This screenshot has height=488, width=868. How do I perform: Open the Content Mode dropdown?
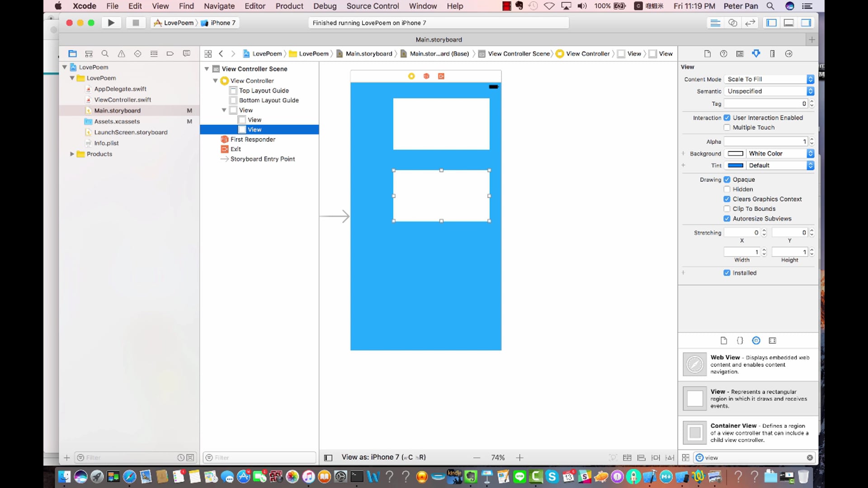(769, 79)
